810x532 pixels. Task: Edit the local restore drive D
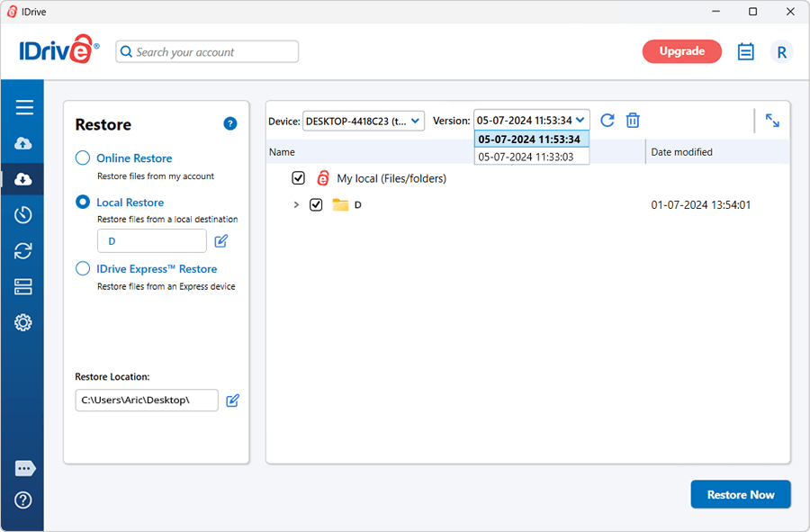[221, 241]
